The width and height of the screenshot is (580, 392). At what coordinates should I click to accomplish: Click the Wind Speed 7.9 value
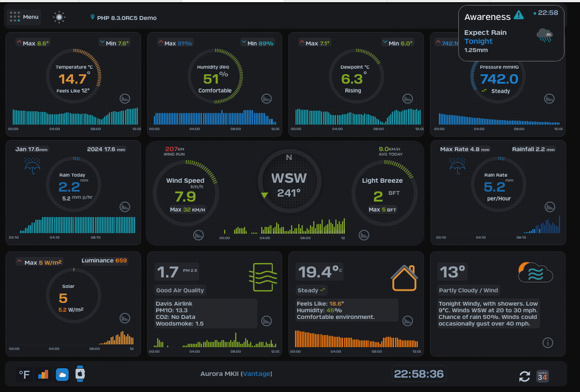tap(185, 196)
